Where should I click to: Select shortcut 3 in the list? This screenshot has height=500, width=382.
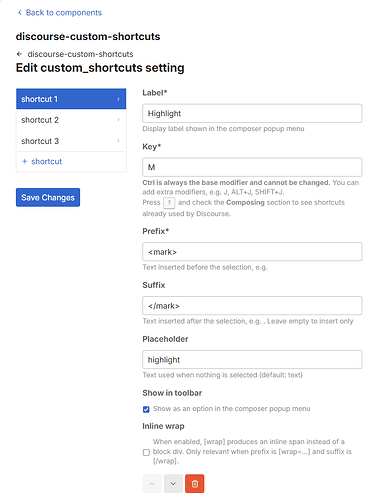[x=71, y=141]
